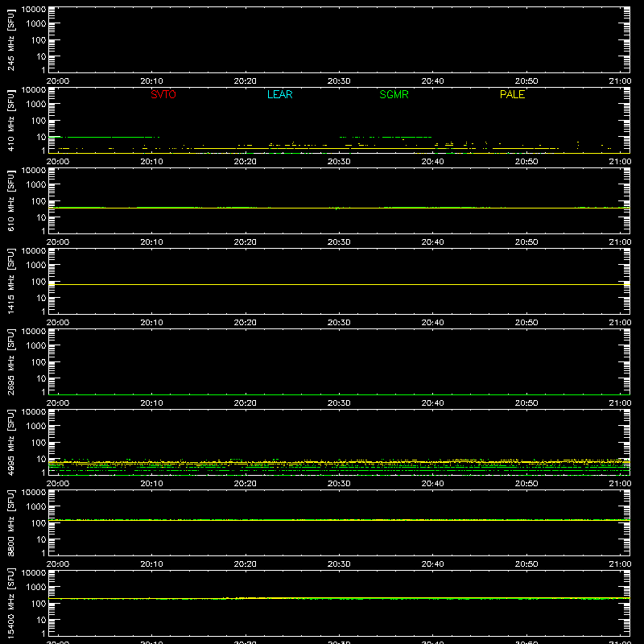Click 20:10 time label under 410 MHz panel
This screenshot has width=644, height=644.
point(151,162)
